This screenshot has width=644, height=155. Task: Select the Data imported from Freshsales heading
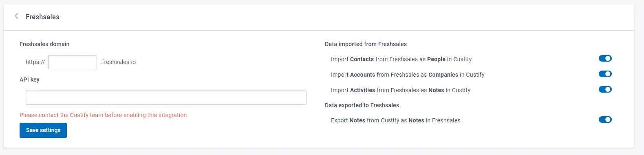pos(366,44)
